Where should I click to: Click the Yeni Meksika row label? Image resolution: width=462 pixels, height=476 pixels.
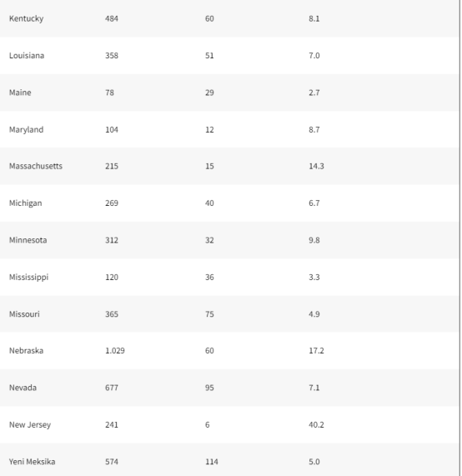33,462
